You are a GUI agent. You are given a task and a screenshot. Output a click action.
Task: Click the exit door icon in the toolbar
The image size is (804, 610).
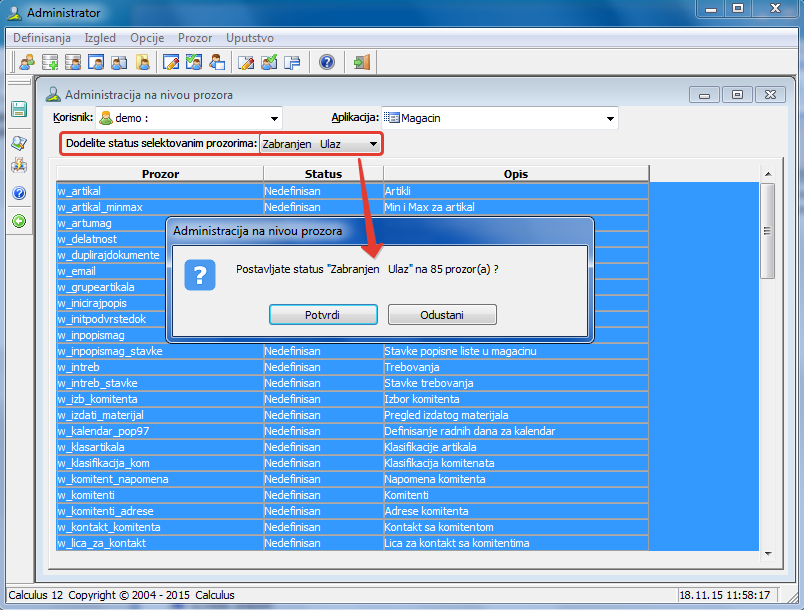(x=362, y=63)
